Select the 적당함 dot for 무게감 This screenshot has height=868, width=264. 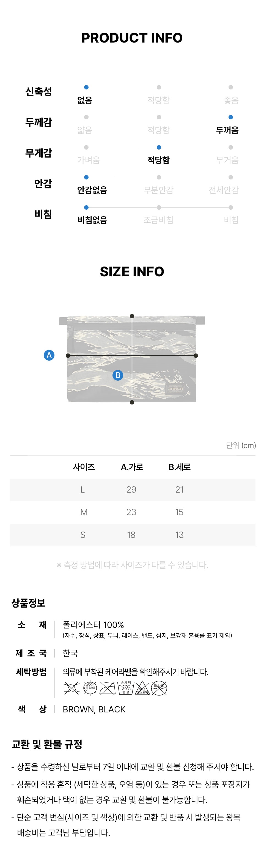[x=159, y=147]
